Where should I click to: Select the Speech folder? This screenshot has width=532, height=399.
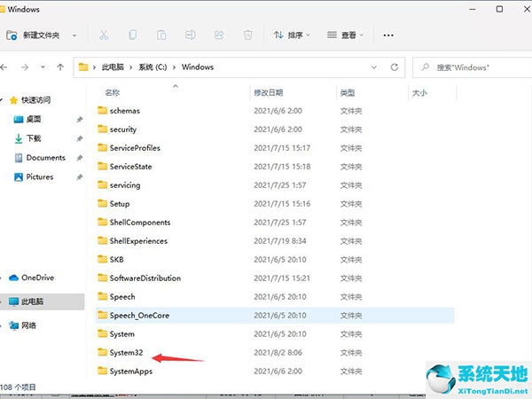122,297
